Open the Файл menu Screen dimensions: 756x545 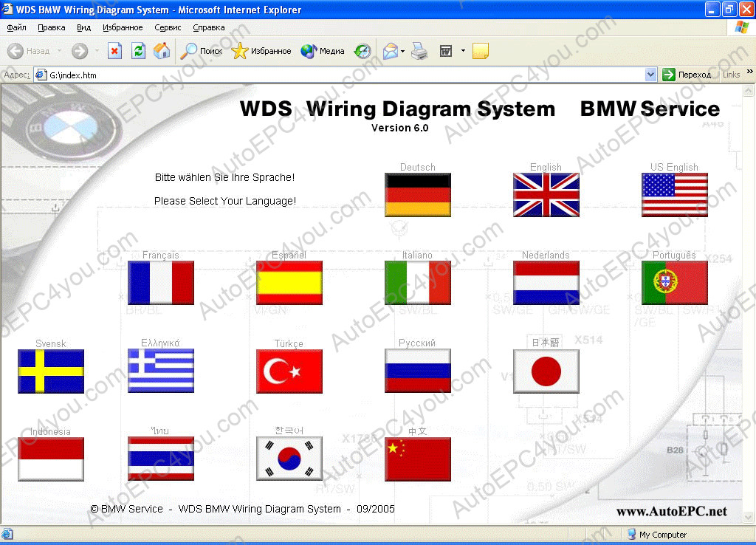16,27
